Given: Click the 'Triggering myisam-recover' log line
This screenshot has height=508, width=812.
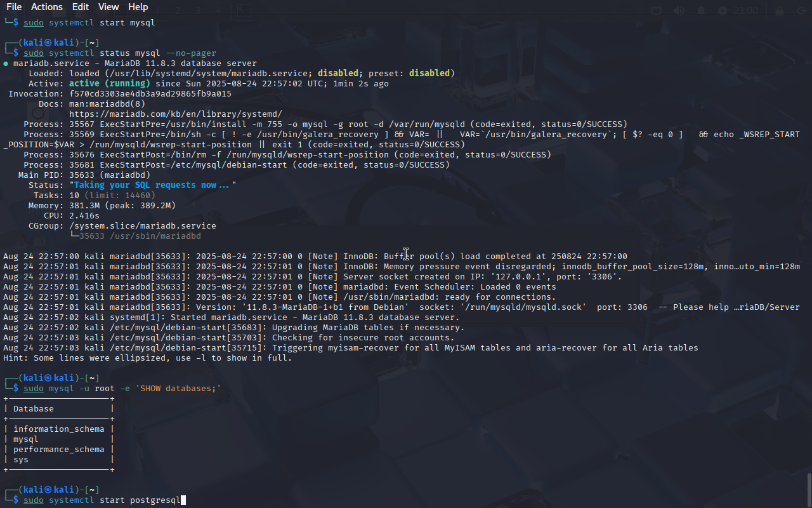Looking at the screenshot, I should [351, 348].
